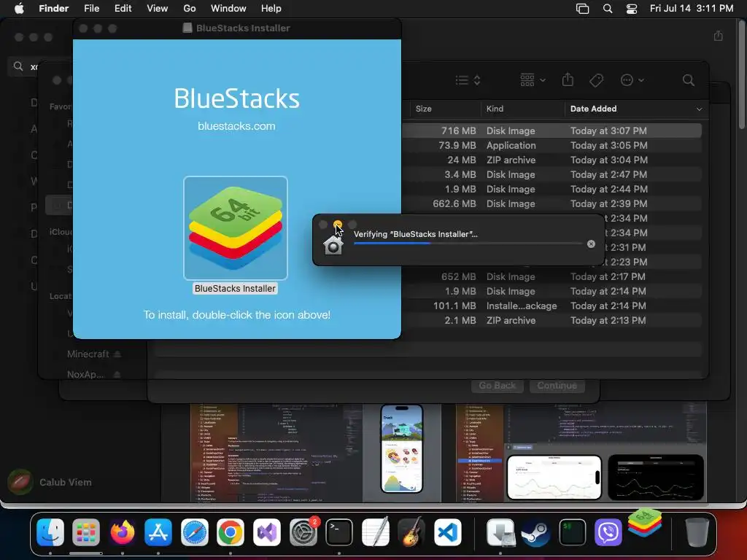Click the bluestacks.com text
This screenshot has width=747, height=560.
click(236, 126)
